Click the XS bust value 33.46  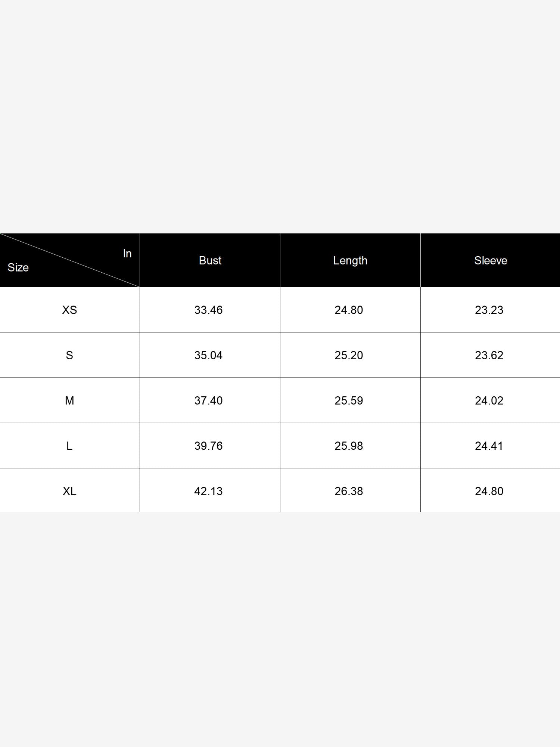coord(208,310)
